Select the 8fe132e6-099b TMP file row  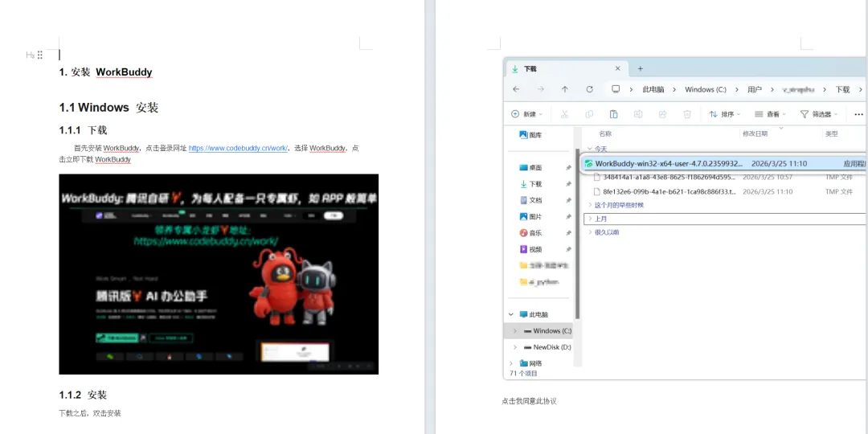[725, 191]
